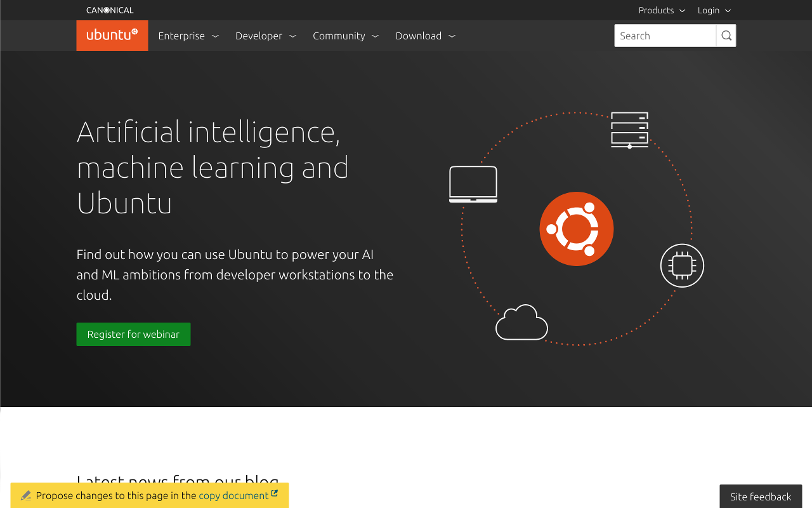Click the Ubuntu logo in the navigation bar
Image resolution: width=812 pixels, height=508 pixels.
pyautogui.click(x=112, y=36)
